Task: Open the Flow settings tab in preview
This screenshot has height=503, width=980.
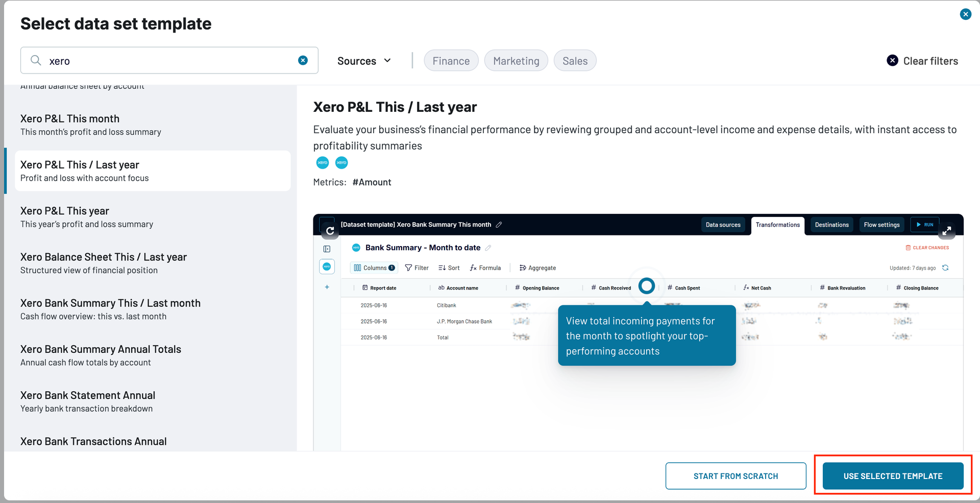Action: tap(881, 225)
